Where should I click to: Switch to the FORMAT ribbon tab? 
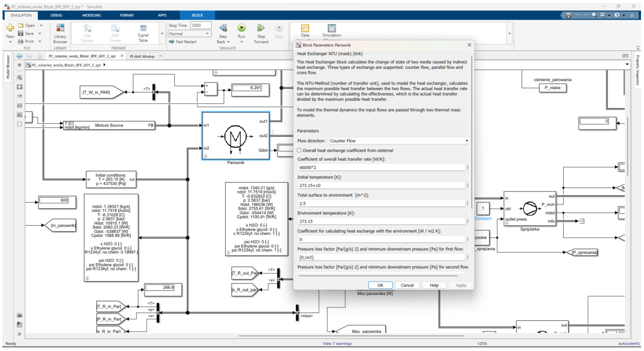127,15
